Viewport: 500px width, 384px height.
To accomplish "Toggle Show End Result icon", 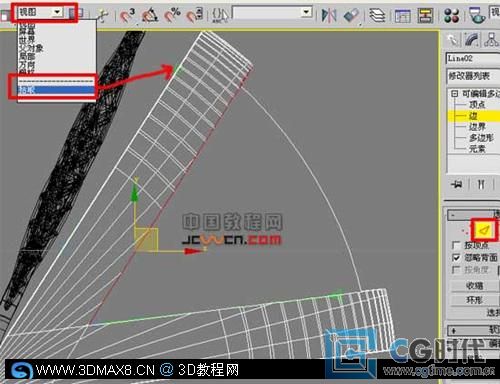I will (x=481, y=184).
